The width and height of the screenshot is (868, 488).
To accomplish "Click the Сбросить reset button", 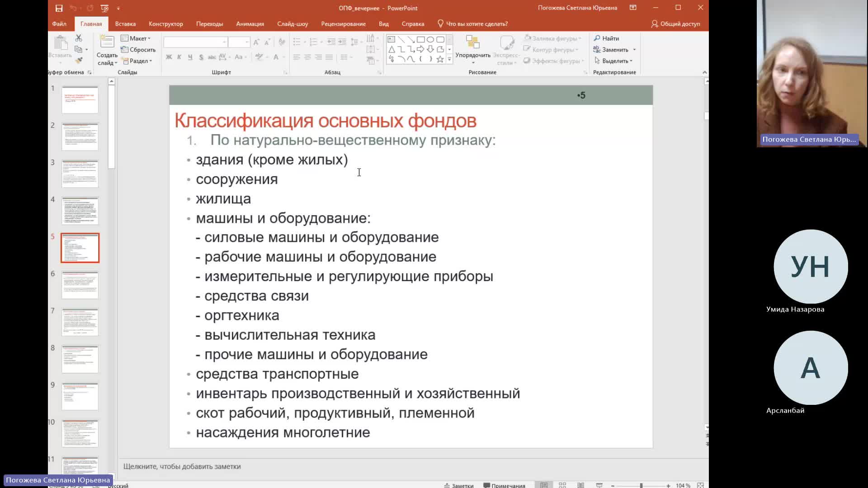I will [x=138, y=50].
